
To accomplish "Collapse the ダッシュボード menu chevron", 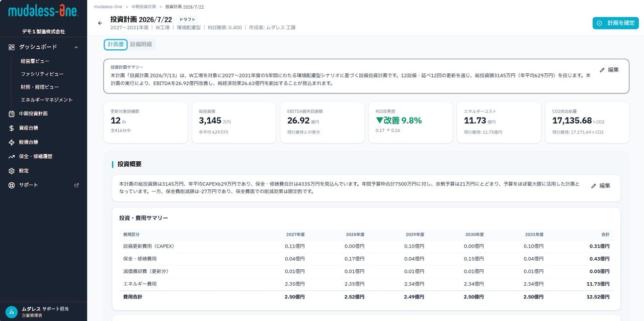I will click(76, 47).
